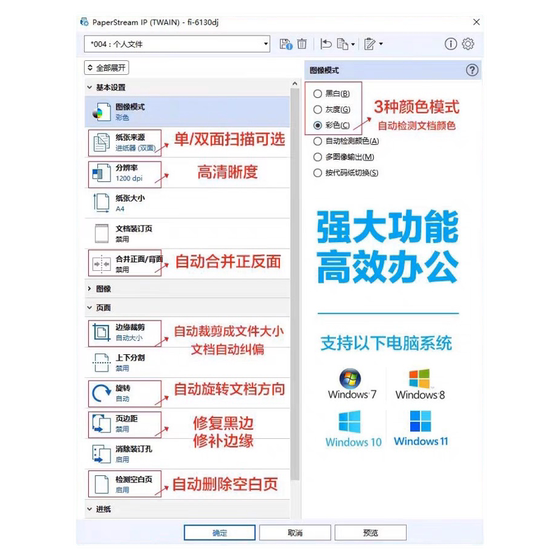Viewport: 560px width, 560px height.
Task: Click the copy profile icon
Action: click(x=342, y=44)
